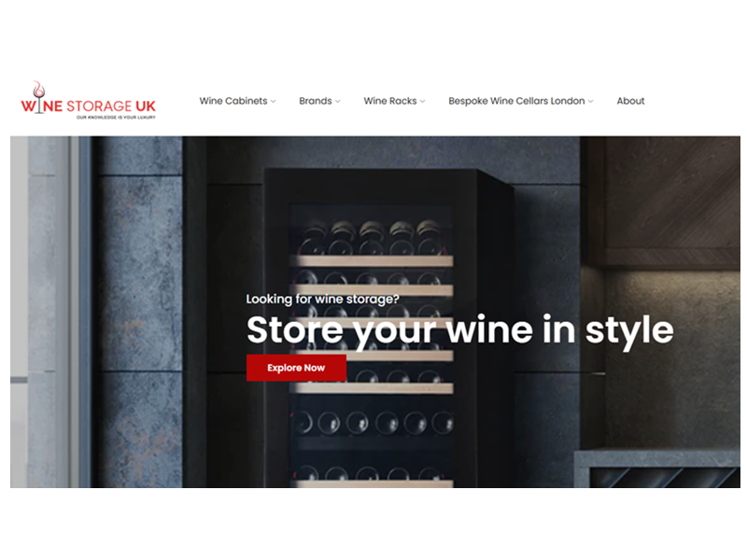
Task: Click the wine glass icon in logo
Action: pyautogui.click(x=38, y=97)
